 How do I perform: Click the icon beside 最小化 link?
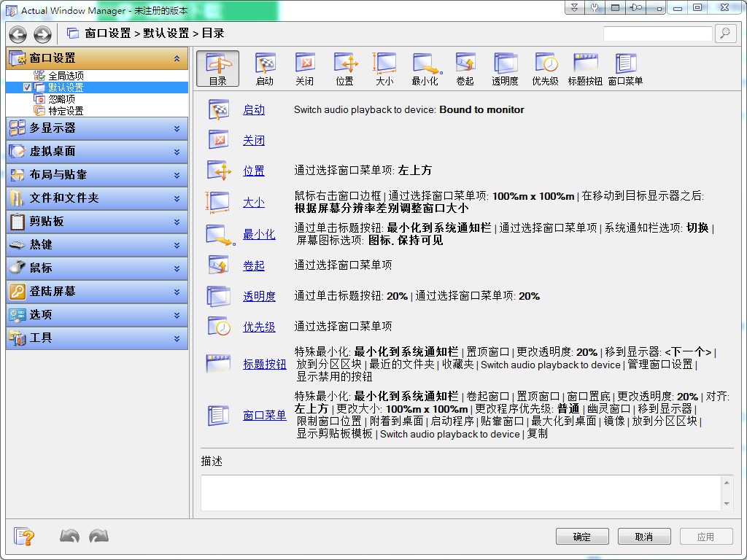(220, 235)
